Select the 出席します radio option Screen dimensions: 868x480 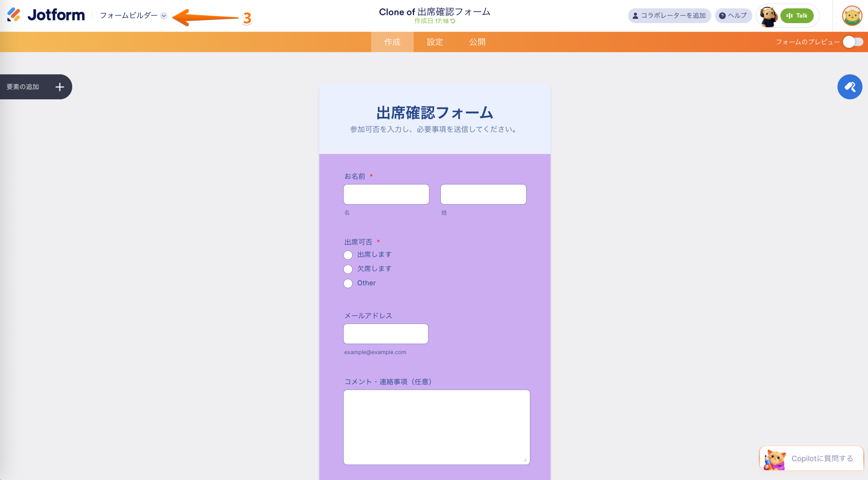tap(348, 255)
